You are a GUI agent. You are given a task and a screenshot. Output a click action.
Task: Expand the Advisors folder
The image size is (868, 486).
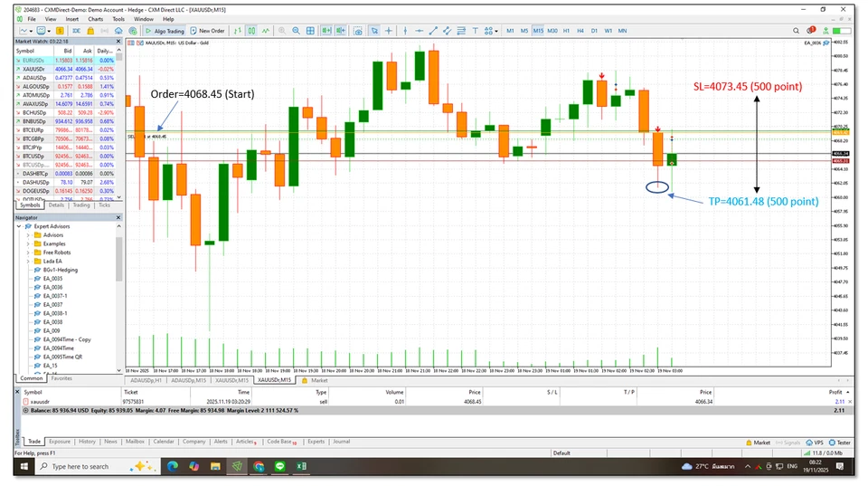pos(28,235)
